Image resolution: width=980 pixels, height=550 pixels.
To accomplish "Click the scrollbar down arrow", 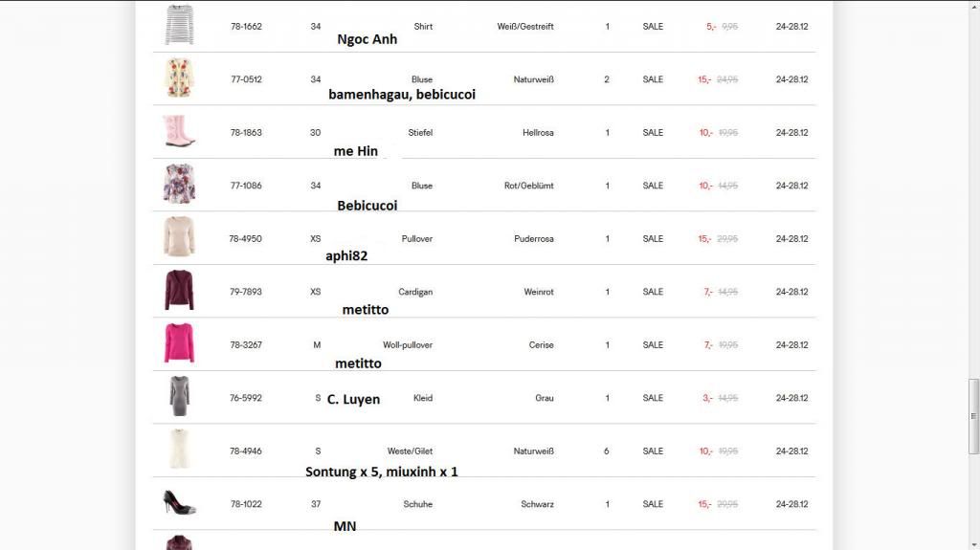I will [x=974, y=543].
